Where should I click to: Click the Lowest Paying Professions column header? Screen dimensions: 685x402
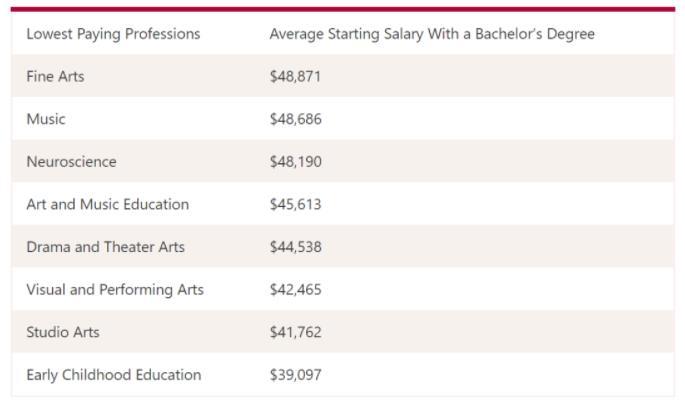(113, 34)
